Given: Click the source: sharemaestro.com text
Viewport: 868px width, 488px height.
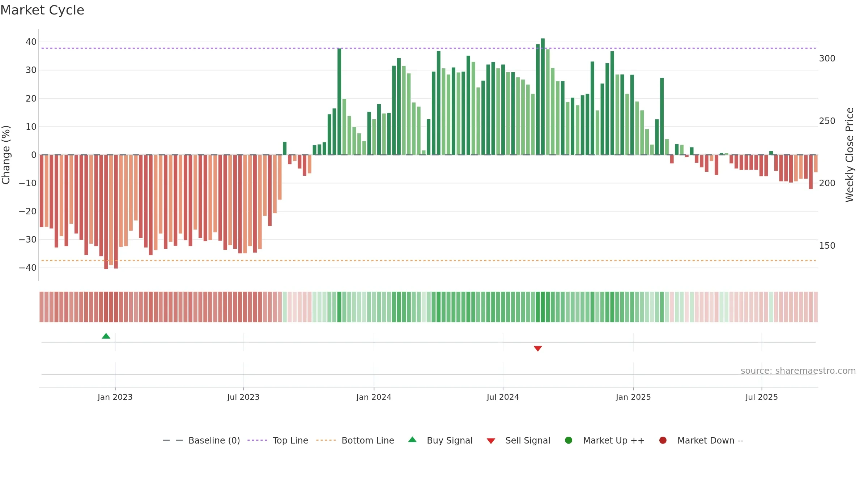Looking at the screenshot, I should click(798, 371).
